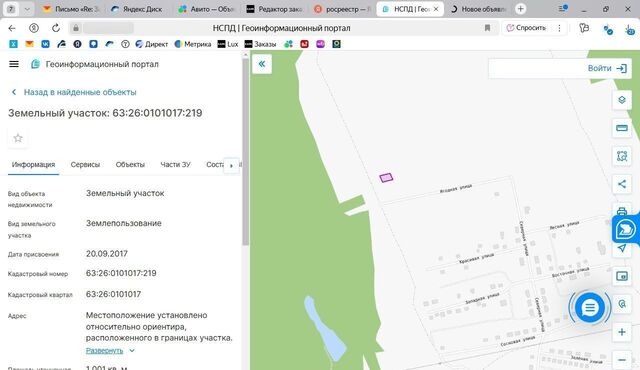Open the orange mail bookmark icon

[x=29, y=44]
